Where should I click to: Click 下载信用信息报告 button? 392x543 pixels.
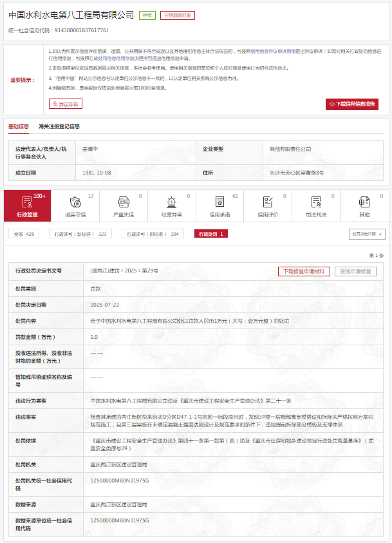coord(352,104)
